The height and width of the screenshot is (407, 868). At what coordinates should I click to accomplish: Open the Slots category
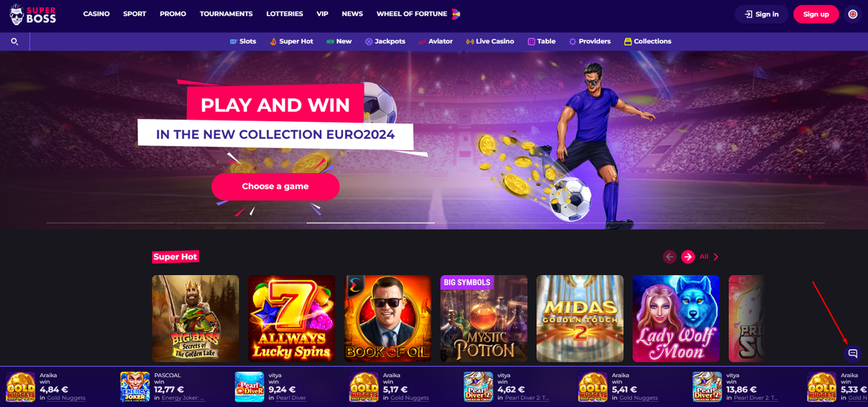(243, 42)
